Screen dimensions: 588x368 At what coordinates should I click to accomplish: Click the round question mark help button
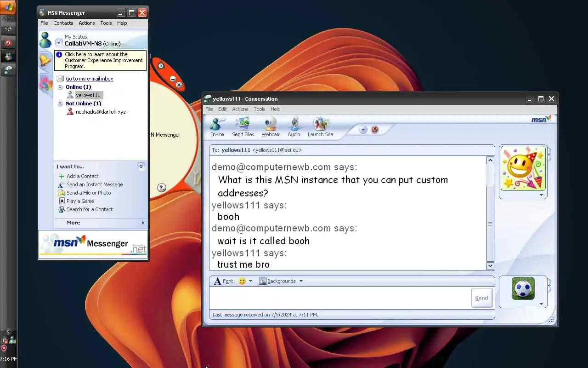[161, 187]
